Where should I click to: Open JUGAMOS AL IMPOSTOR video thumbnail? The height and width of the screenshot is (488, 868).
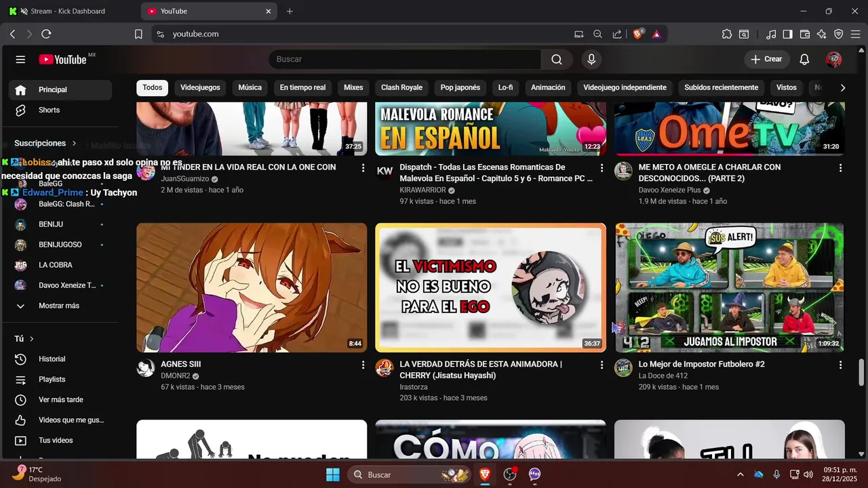click(730, 287)
